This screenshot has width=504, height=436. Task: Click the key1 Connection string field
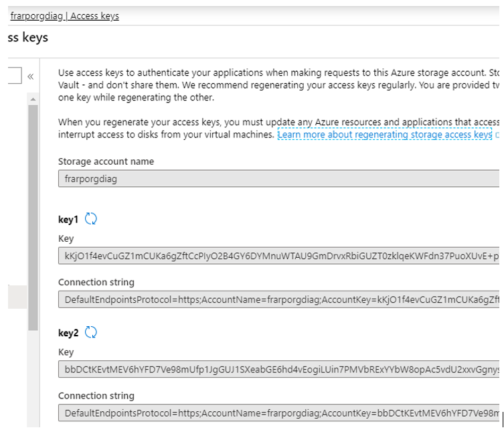(278, 300)
